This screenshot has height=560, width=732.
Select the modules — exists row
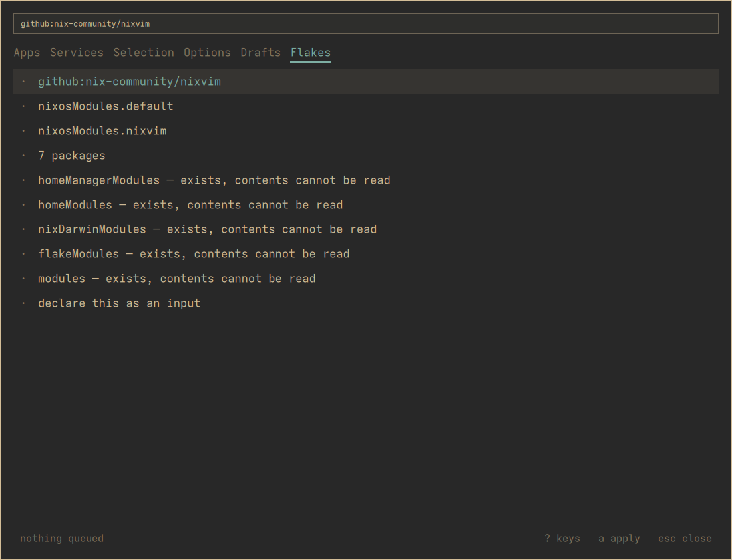coord(365,279)
